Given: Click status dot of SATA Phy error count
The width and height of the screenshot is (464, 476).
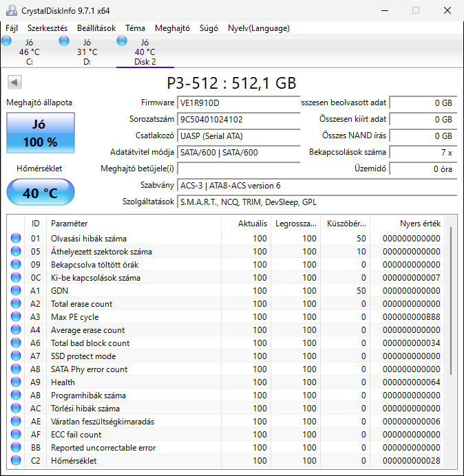Looking at the screenshot, I should click(16, 369).
